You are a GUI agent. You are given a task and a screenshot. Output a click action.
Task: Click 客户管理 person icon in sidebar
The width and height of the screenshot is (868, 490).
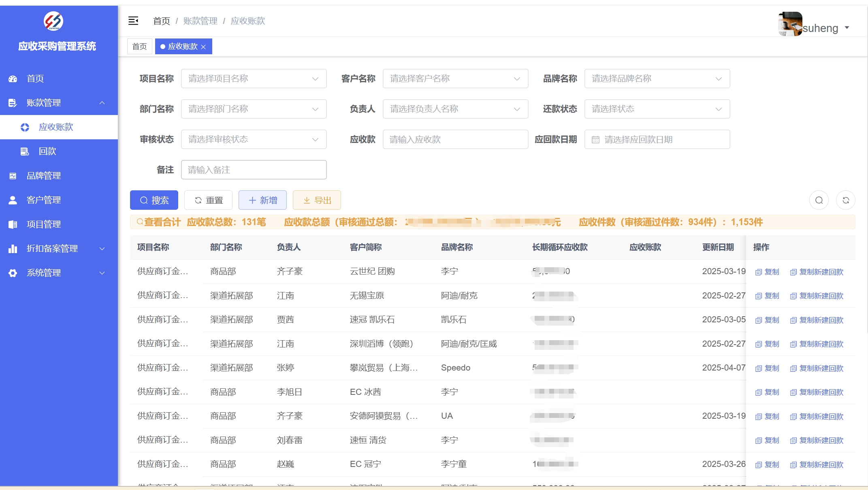click(13, 200)
